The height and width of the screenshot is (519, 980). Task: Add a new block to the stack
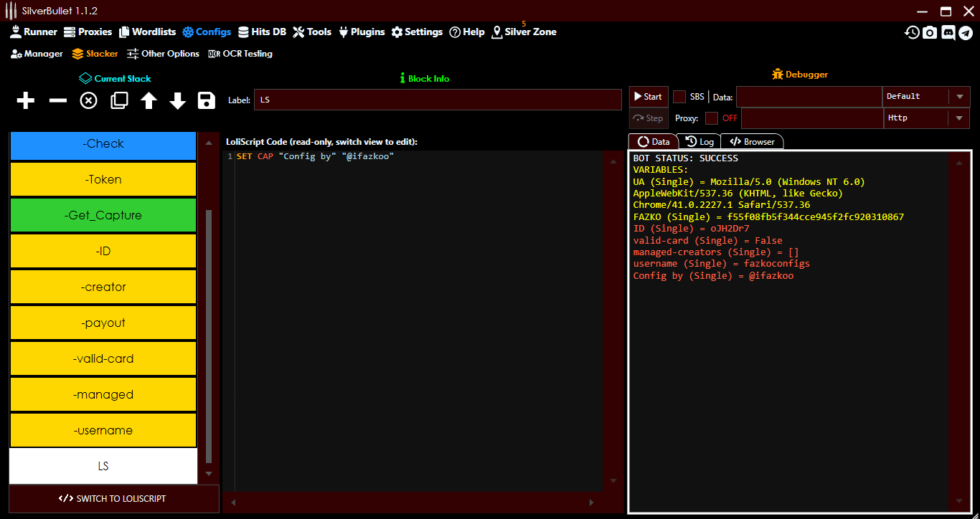(x=25, y=100)
